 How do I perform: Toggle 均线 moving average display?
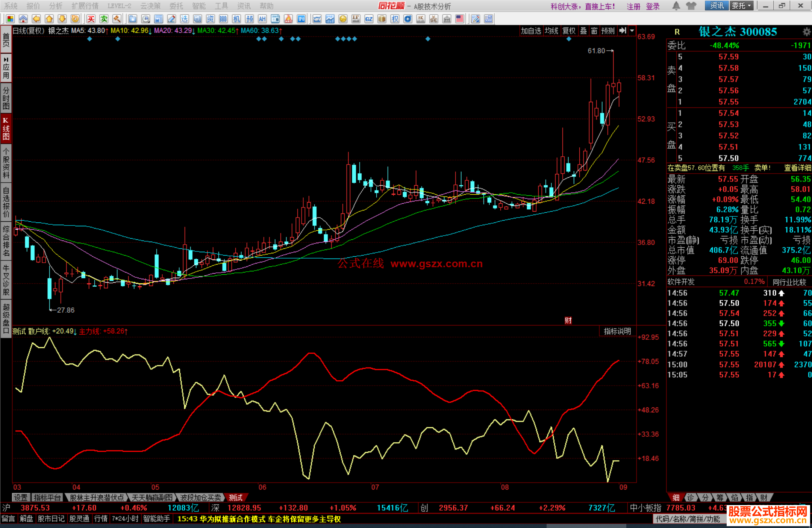(x=551, y=31)
